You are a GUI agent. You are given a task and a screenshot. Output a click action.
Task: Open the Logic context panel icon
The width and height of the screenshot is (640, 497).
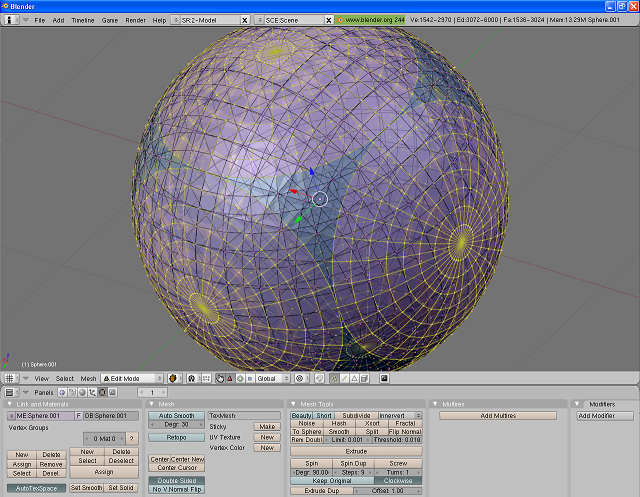62,393
